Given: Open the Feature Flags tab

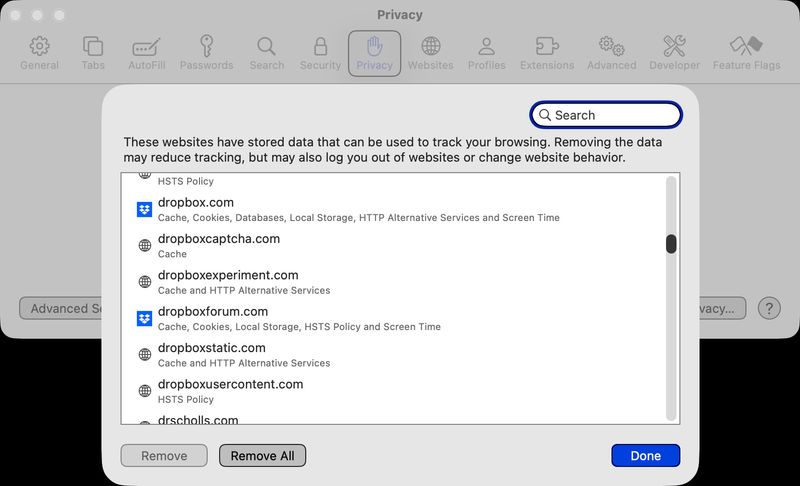Looking at the screenshot, I should pos(746,53).
